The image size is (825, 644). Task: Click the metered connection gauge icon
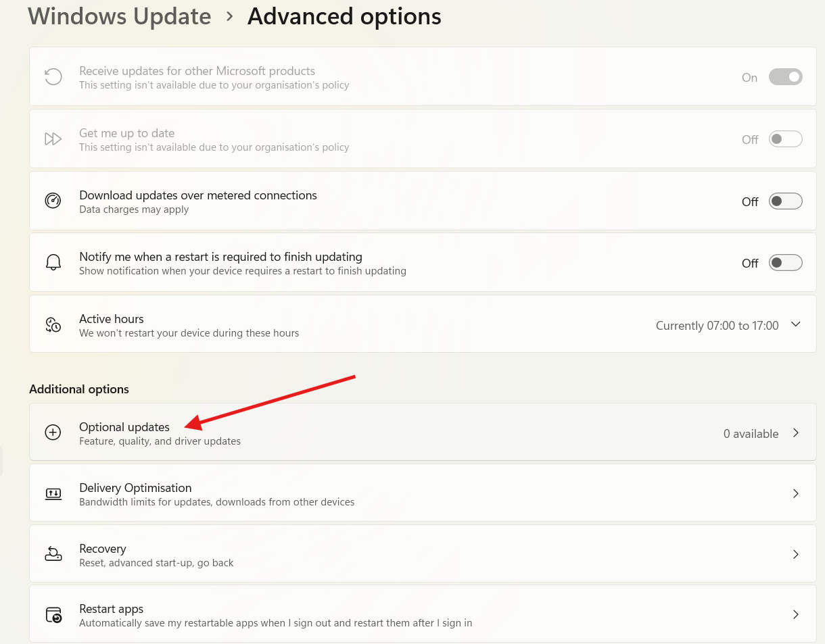[x=53, y=201]
